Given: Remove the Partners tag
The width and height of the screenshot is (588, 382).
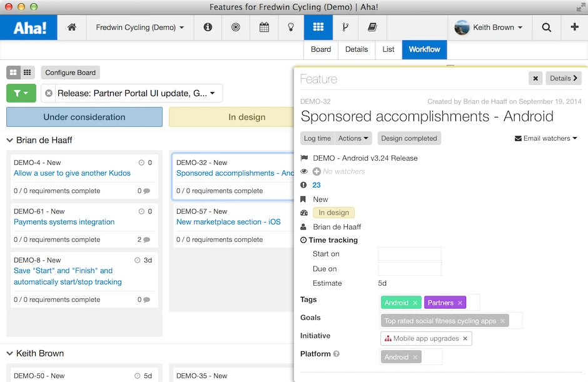Looking at the screenshot, I should pyautogui.click(x=460, y=303).
